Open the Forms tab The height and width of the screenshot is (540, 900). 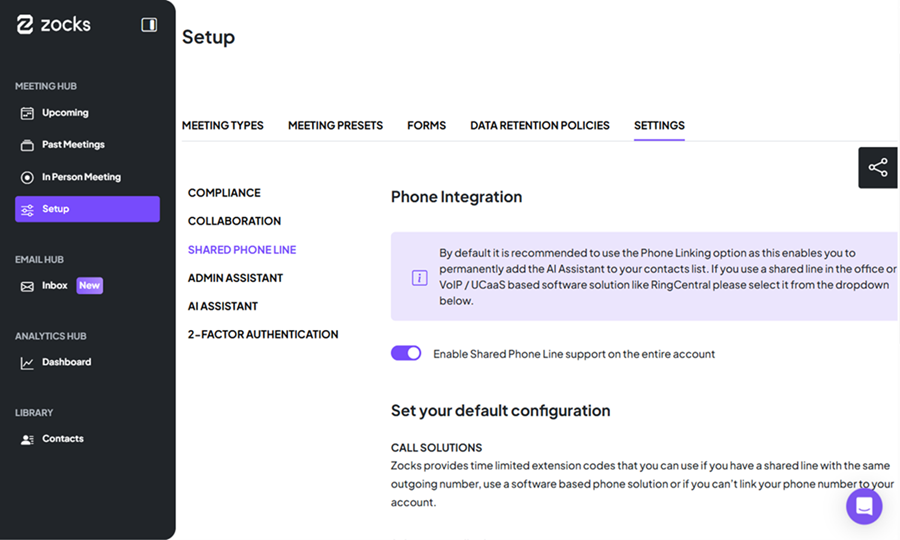[x=426, y=126]
